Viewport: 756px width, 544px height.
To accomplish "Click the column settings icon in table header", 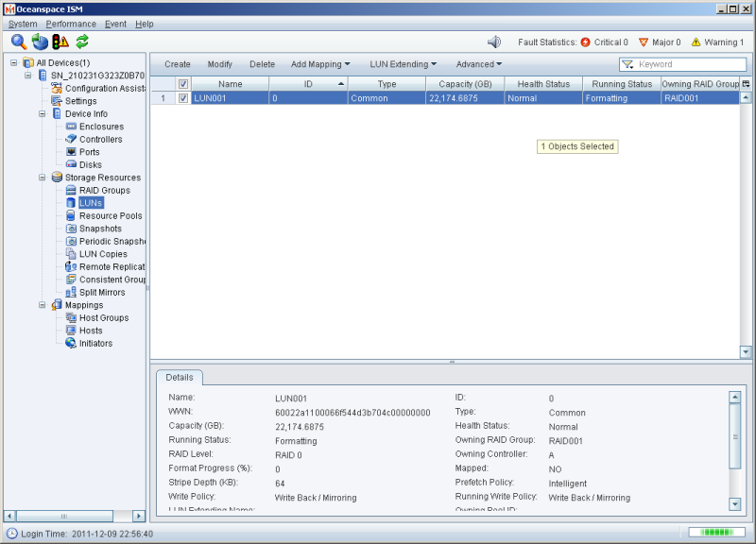I will coord(746,84).
